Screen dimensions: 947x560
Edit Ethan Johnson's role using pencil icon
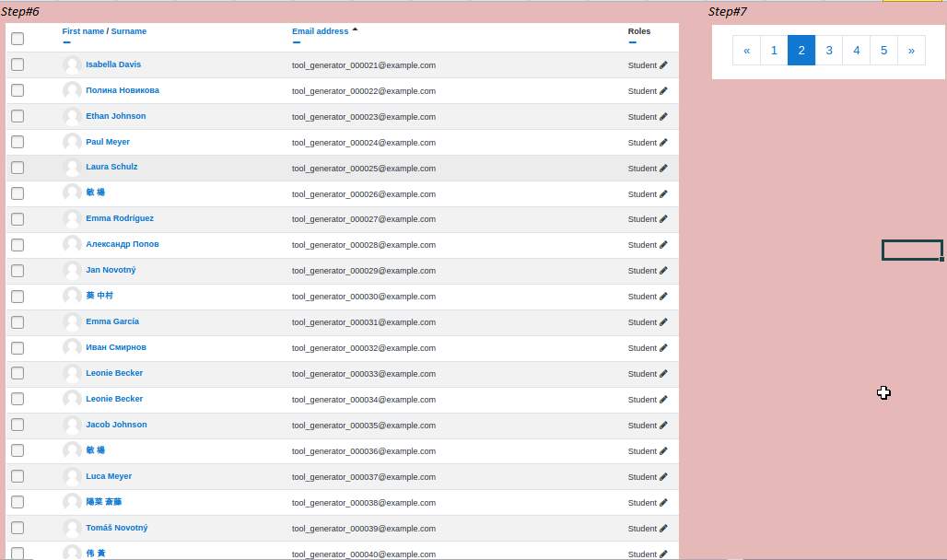pyautogui.click(x=663, y=117)
